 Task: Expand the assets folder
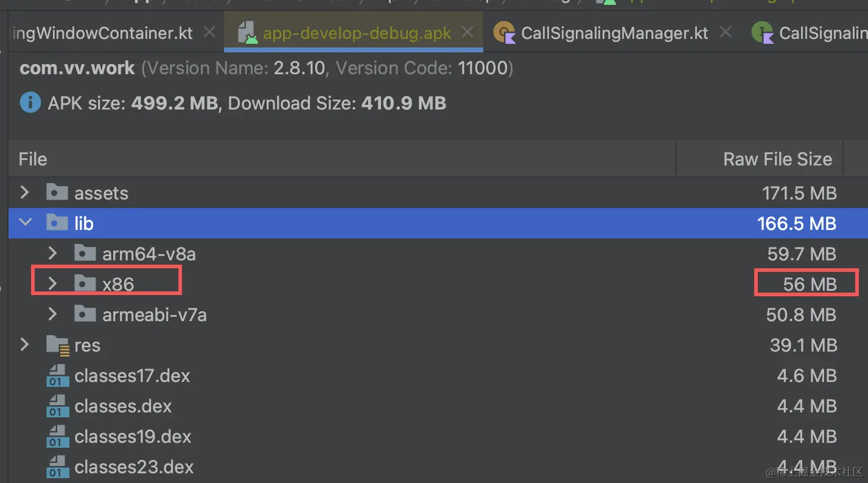24,193
